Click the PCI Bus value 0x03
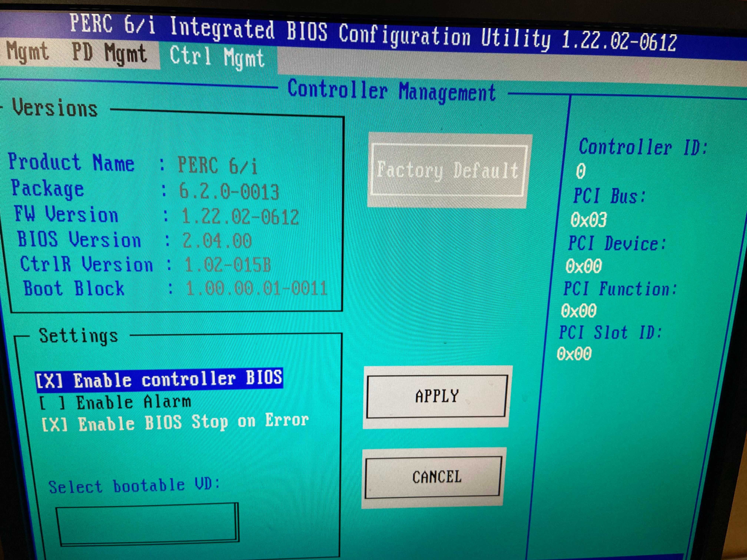Image resolution: width=747 pixels, height=560 pixels. (589, 220)
